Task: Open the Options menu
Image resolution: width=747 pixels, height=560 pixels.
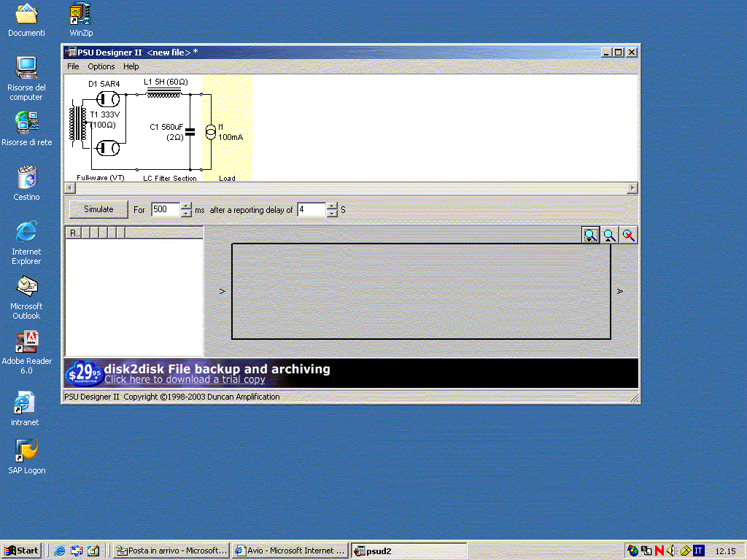Action: (x=101, y=66)
